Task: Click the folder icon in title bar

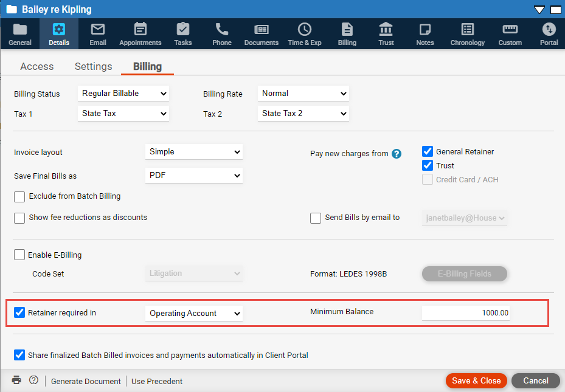Action: click(12, 9)
